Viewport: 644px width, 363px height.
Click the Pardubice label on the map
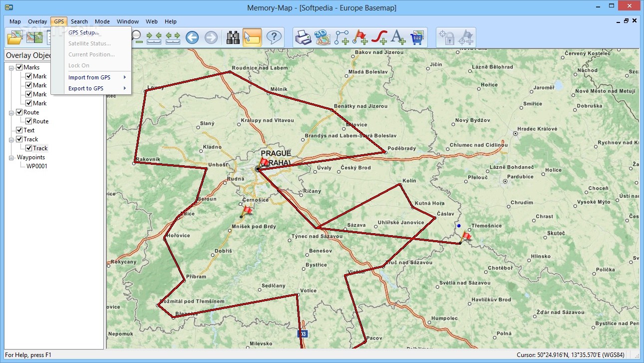(x=520, y=176)
